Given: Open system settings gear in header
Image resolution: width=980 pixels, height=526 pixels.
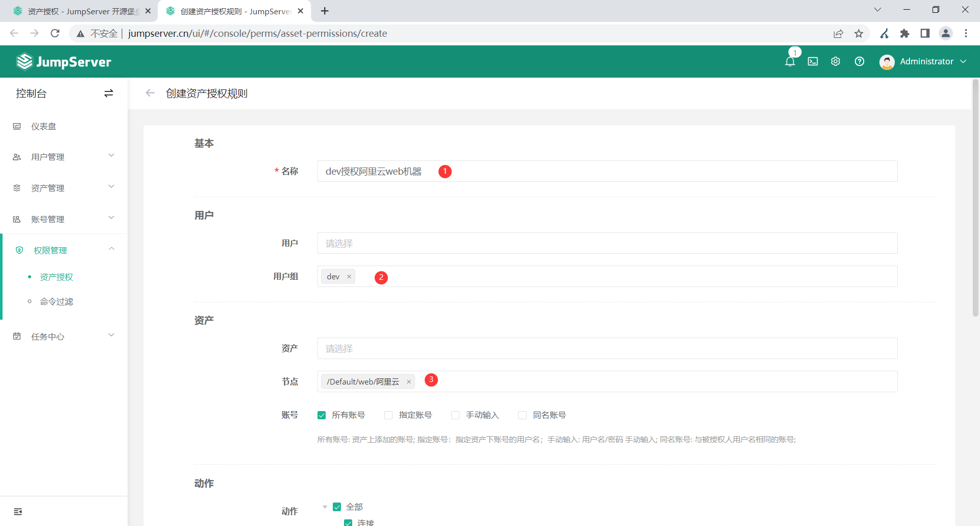Looking at the screenshot, I should click(836, 61).
